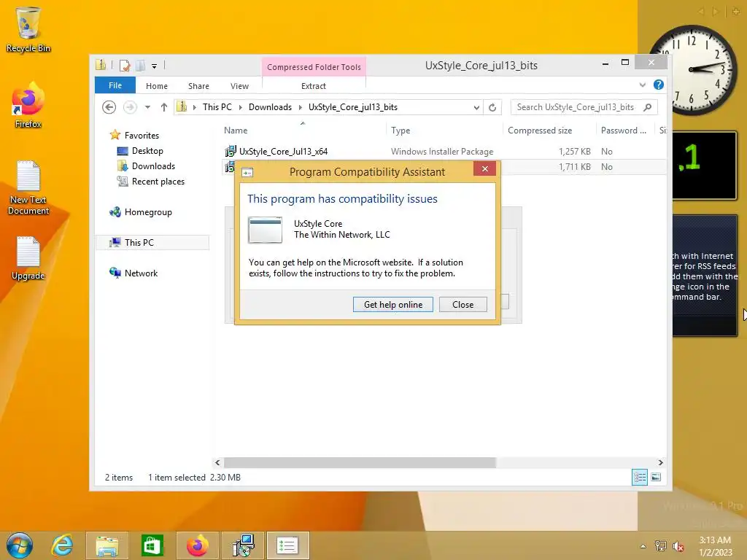
Task: Click the zip folder icon in address bar
Action: 182,106
